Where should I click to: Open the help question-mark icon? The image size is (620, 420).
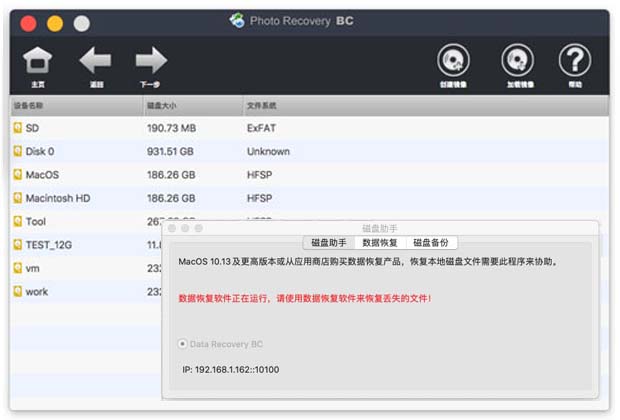(575, 61)
